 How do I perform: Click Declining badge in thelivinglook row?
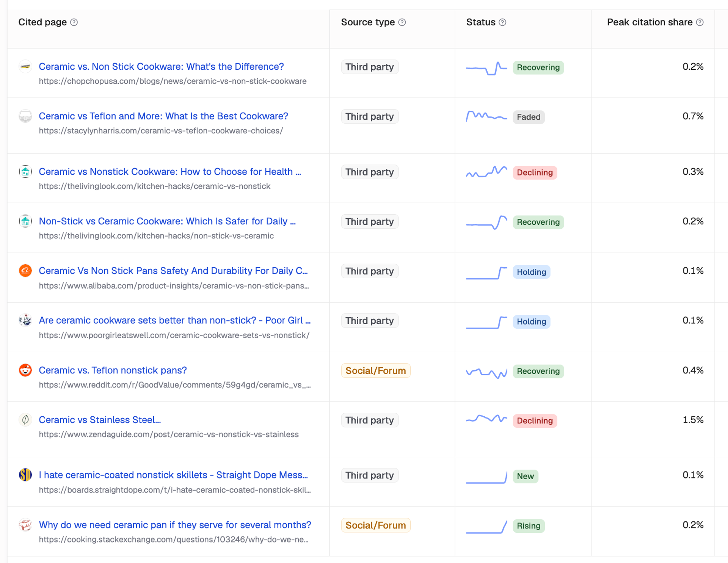[x=535, y=173]
